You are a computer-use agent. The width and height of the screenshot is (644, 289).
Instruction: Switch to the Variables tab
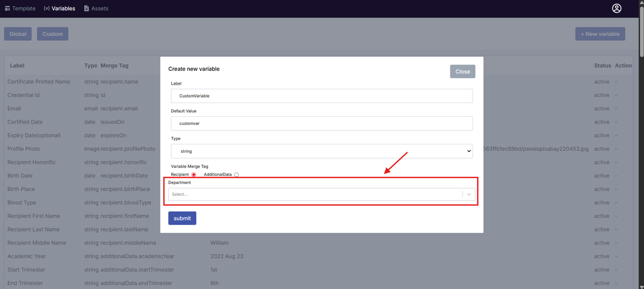(59, 9)
